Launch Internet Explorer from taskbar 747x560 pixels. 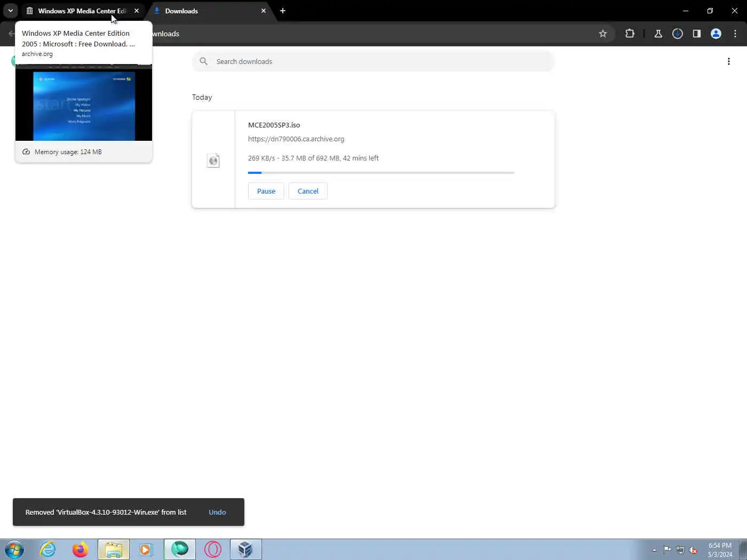48,549
